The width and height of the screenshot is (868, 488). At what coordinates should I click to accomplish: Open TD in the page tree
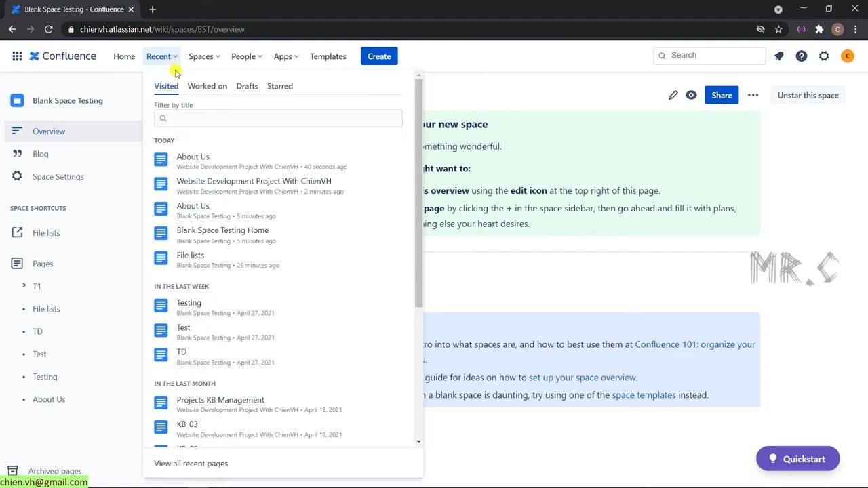(x=37, y=331)
